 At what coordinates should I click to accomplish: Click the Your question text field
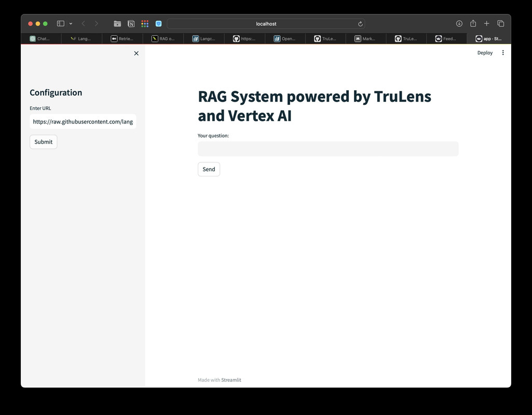(328, 149)
